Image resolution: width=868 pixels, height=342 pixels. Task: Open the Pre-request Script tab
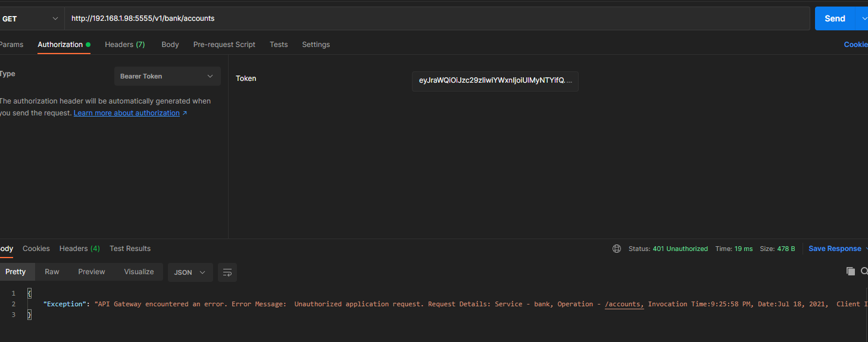point(224,45)
